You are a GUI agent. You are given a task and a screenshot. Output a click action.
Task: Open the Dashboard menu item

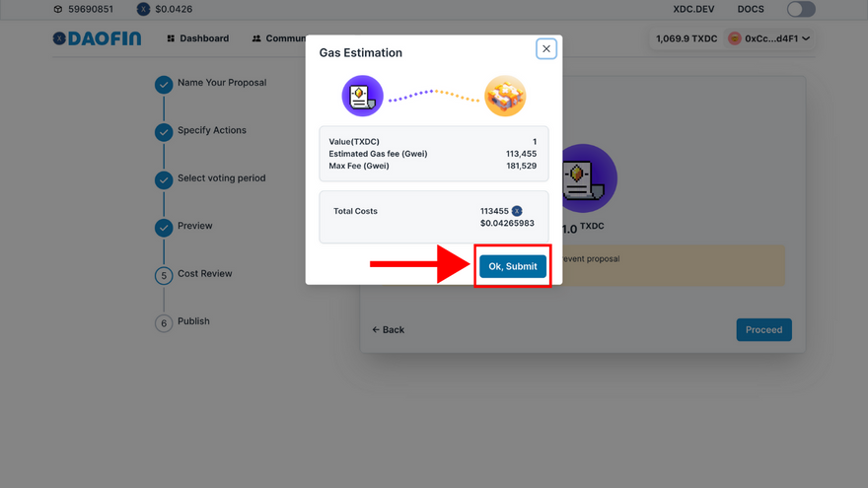[x=197, y=38]
